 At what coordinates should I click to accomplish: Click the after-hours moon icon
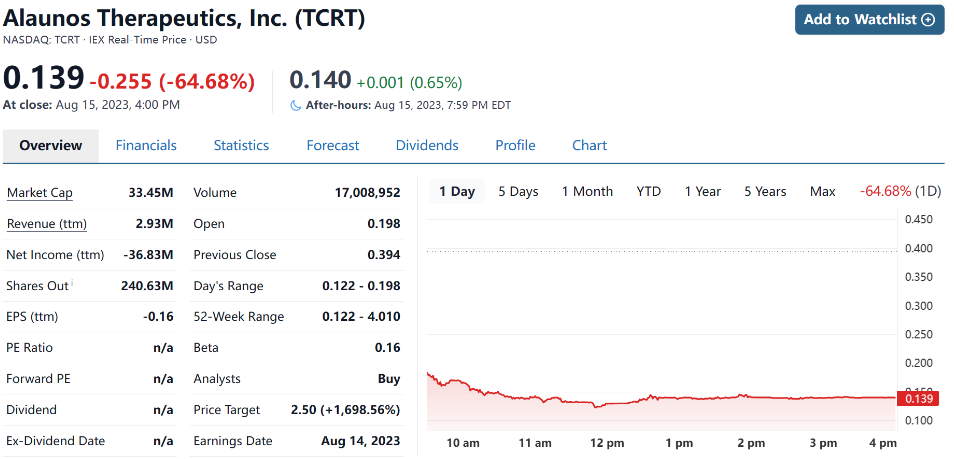[295, 105]
